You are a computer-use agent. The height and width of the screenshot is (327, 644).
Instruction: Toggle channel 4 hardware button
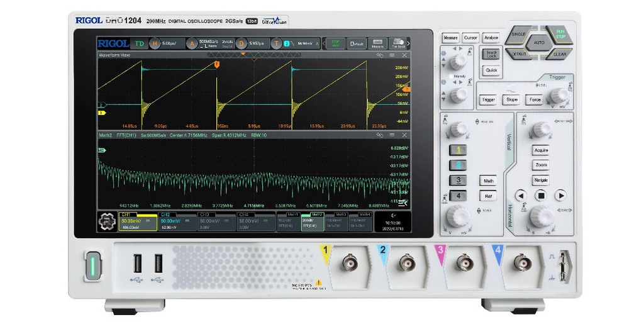(x=458, y=196)
